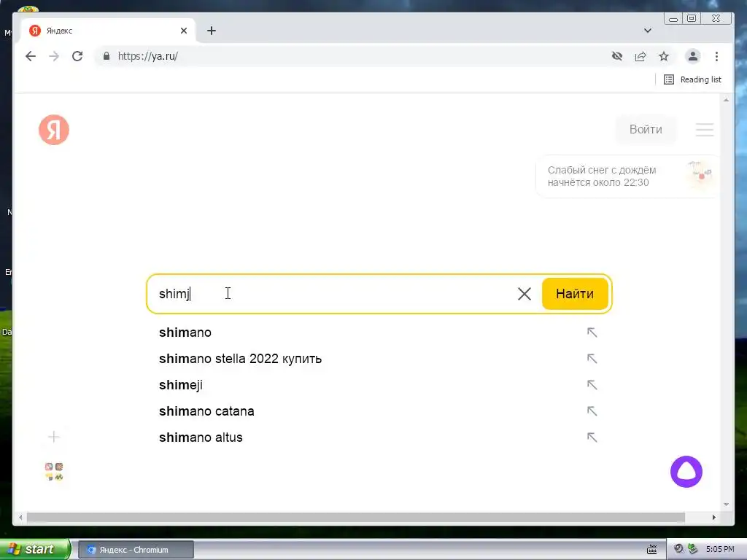This screenshot has width=747, height=560.
Task: Insert shimano suggestion using its arrow
Action: 592,332
